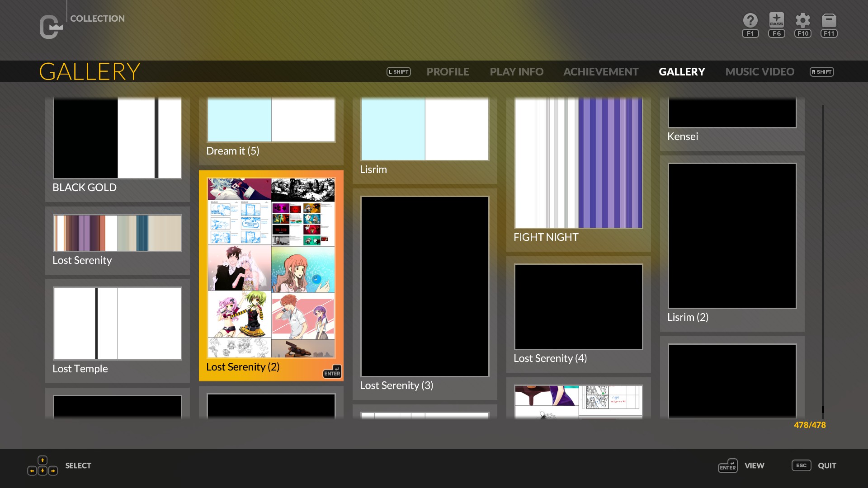868x488 pixels.
Task: Click the R SHIFT key indicator
Action: point(822,72)
